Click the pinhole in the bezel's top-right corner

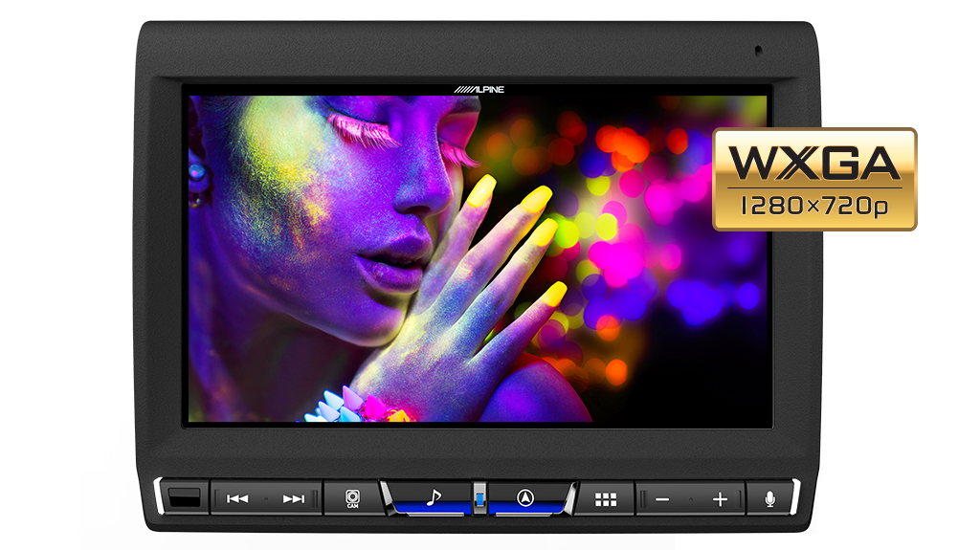point(758,51)
